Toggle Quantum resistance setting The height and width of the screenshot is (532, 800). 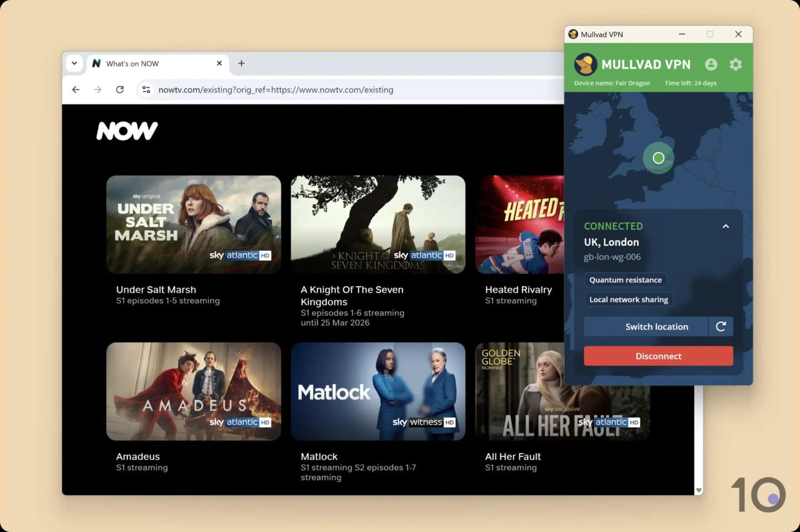(625, 279)
